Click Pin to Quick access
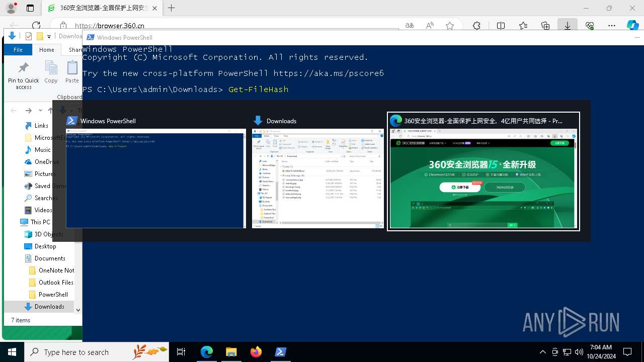This screenshot has height=362, width=644. pos(23,75)
